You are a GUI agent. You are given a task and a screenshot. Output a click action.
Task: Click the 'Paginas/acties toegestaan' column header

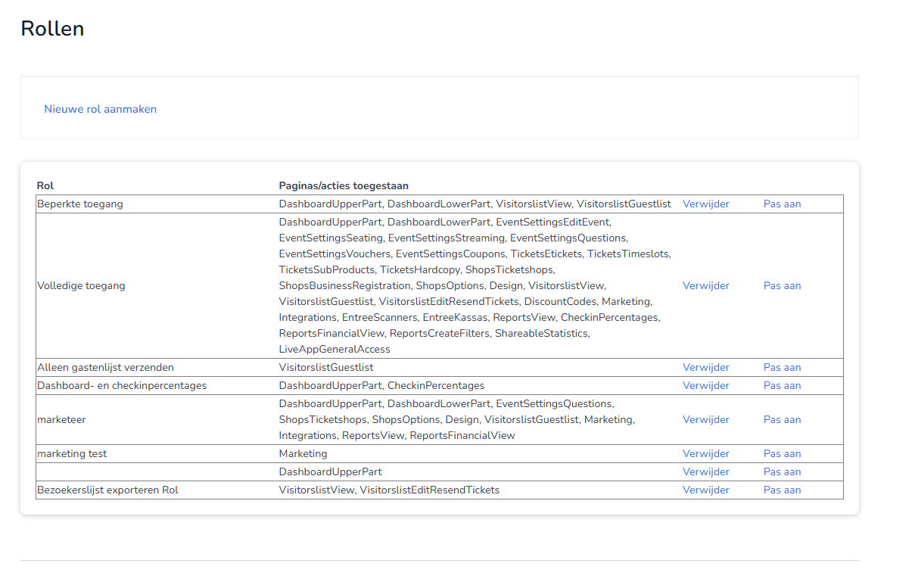point(344,186)
